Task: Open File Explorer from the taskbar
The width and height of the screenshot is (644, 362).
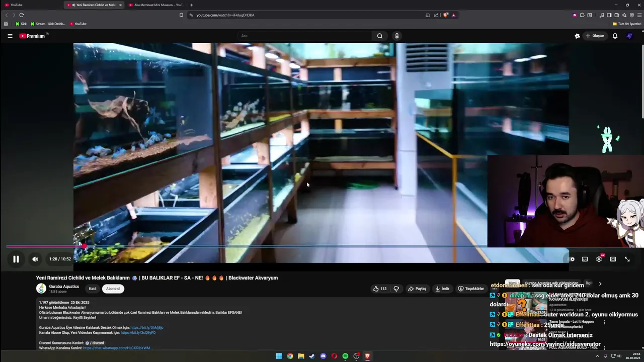Action: [x=301, y=356]
